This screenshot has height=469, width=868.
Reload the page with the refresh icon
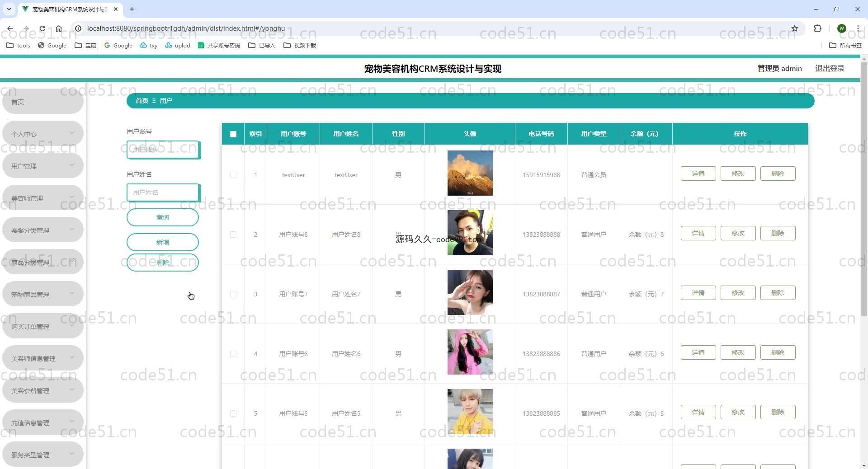(x=42, y=28)
